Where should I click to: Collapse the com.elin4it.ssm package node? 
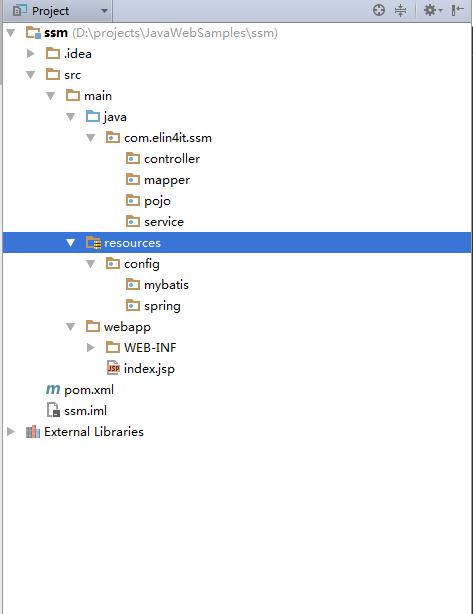90,138
